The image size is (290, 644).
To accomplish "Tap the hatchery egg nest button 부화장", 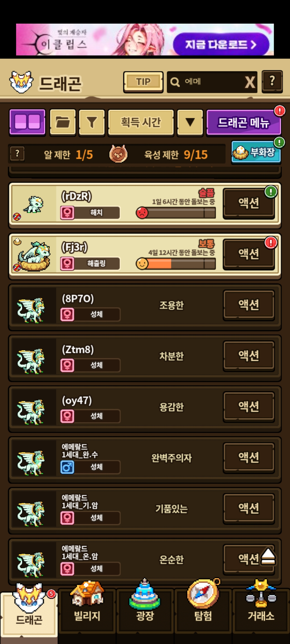I will click(x=256, y=152).
